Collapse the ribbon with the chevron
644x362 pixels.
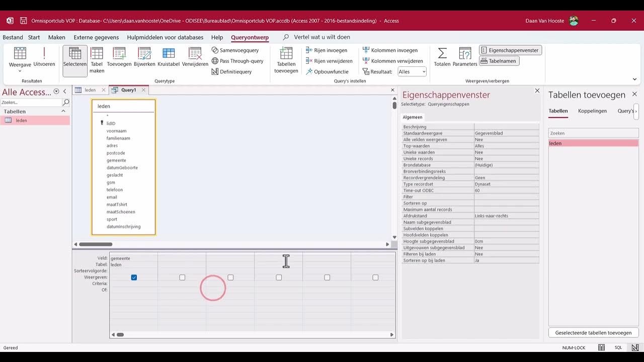pos(634,79)
